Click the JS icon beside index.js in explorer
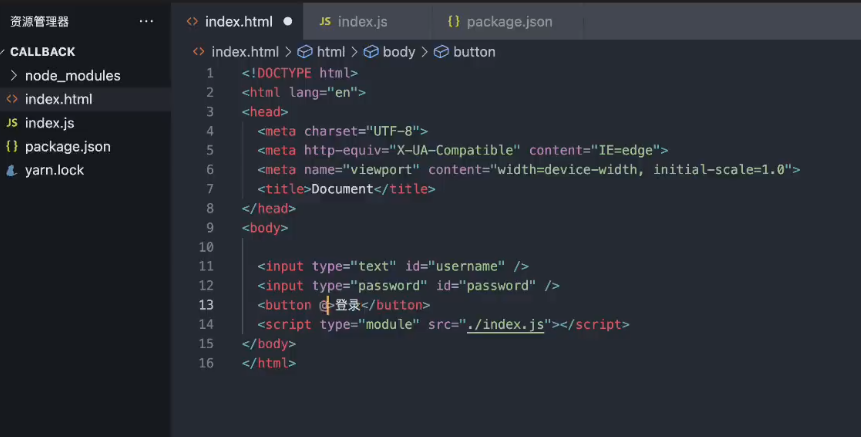The width and height of the screenshot is (861, 437). [x=12, y=123]
